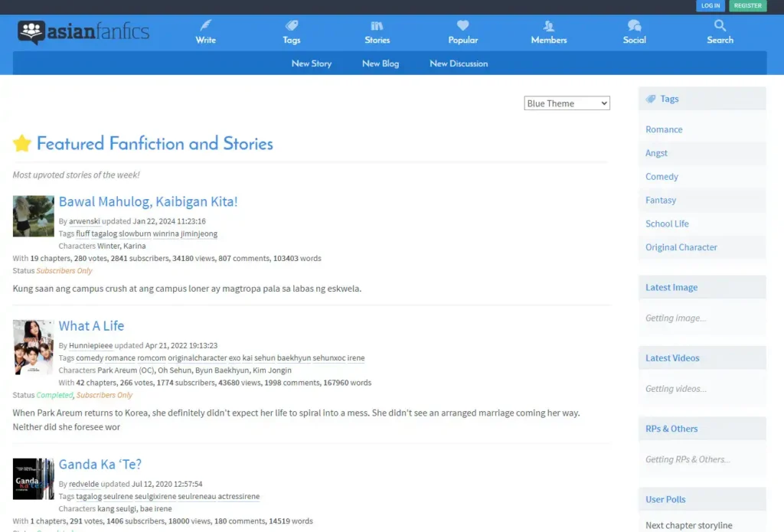784x532 pixels.
Task: Open the story Bawal Mahulog, Kaibigan Kita!
Action: pyautogui.click(x=148, y=202)
